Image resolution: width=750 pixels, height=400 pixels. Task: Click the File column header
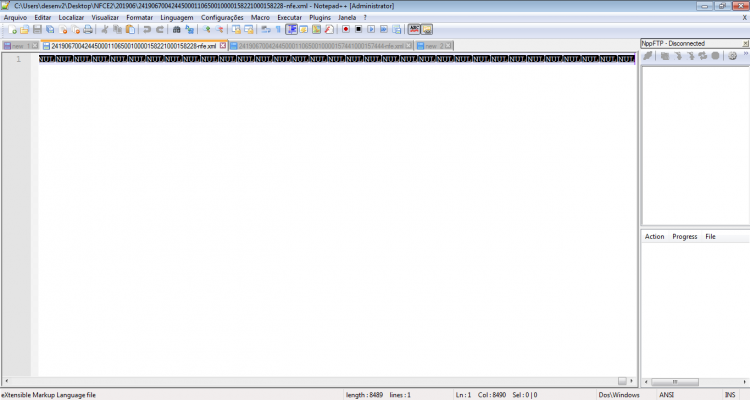pos(710,236)
